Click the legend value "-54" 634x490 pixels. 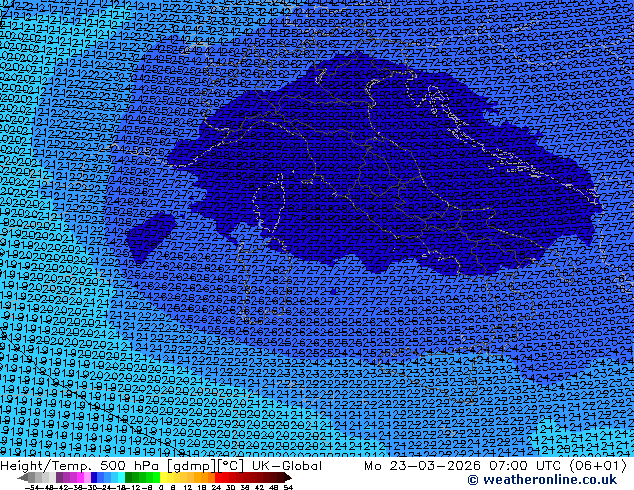(x=33, y=487)
